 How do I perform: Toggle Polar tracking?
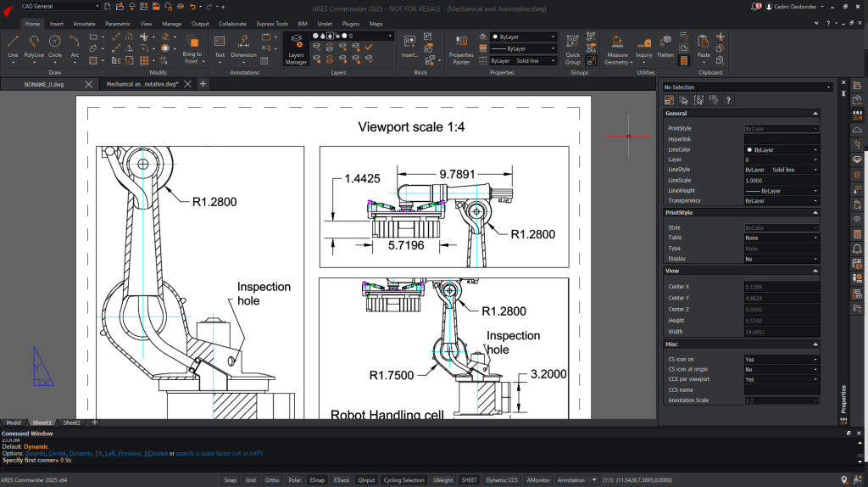[294, 480]
